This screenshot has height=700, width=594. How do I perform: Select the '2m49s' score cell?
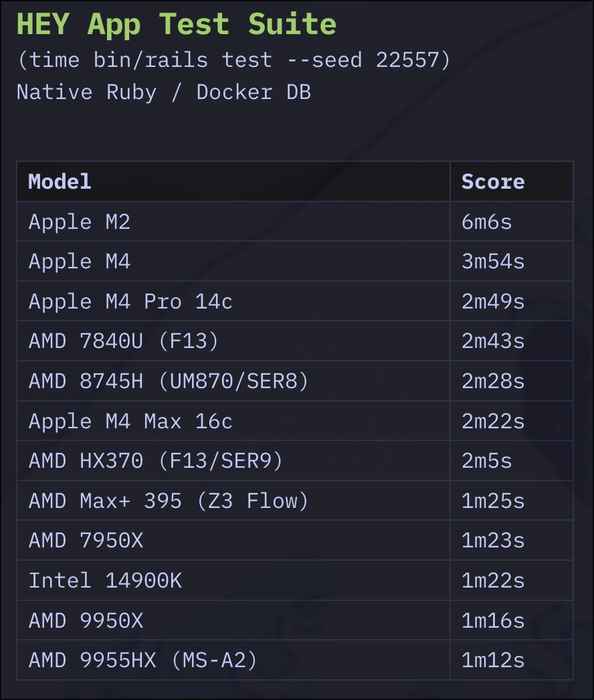(512, 301)
